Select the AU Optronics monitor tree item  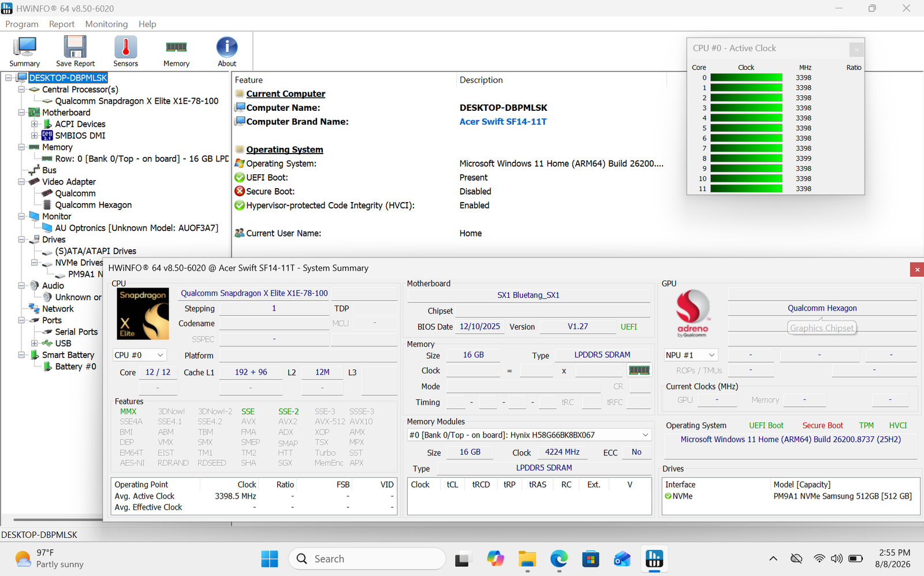click(x=137, y=228)
